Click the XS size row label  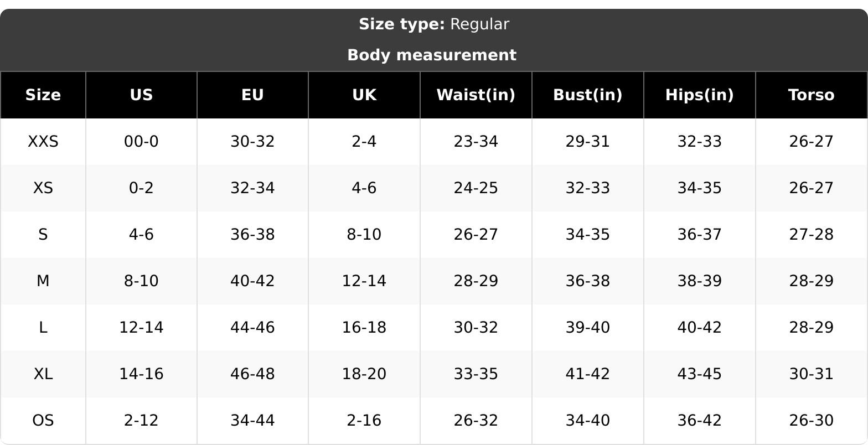pos(43,188)
